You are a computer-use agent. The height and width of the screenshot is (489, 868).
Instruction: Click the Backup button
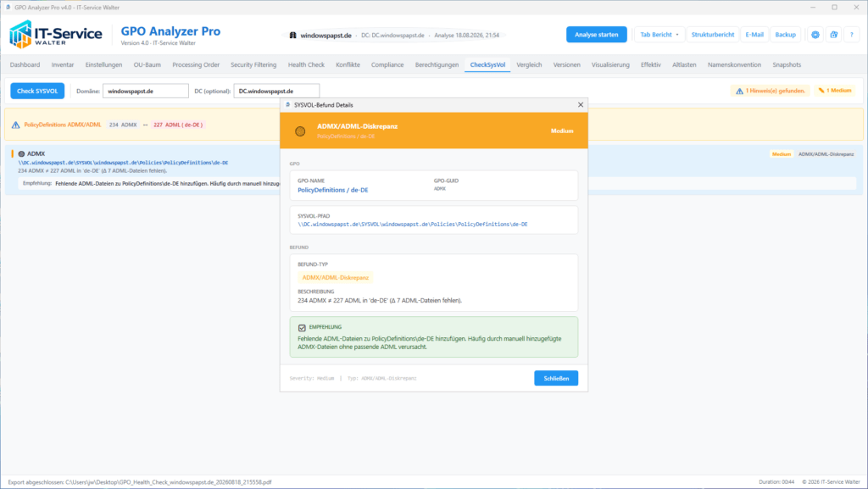[x=785, y=34]
